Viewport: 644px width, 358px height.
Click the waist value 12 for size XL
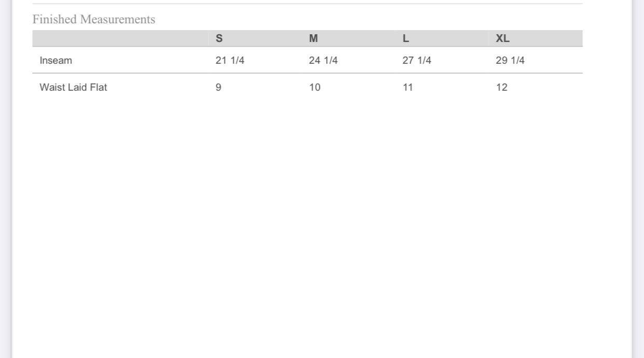501,87
